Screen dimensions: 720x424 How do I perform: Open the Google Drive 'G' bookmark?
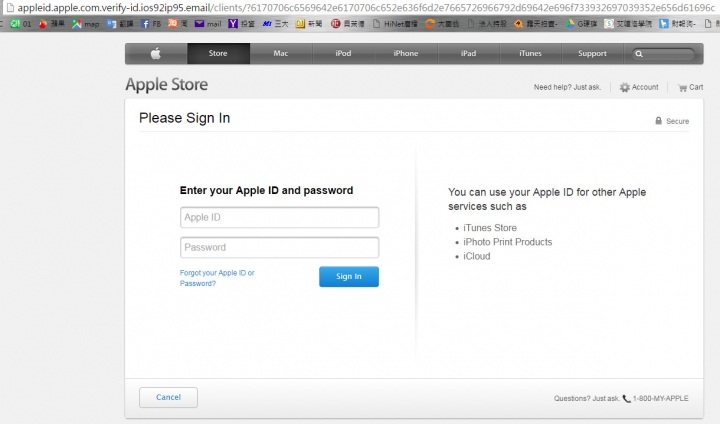click(x=581, y=24)
